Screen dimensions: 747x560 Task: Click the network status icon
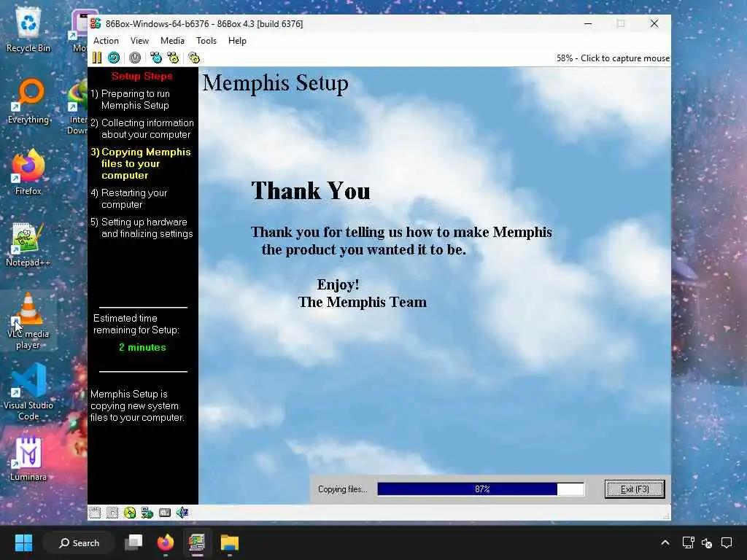(x=147, y=513)
